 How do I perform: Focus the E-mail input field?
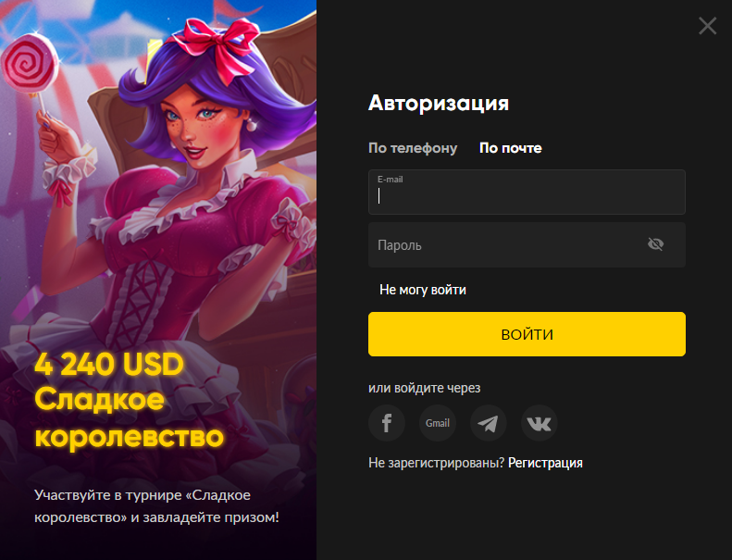coord(527,192)
